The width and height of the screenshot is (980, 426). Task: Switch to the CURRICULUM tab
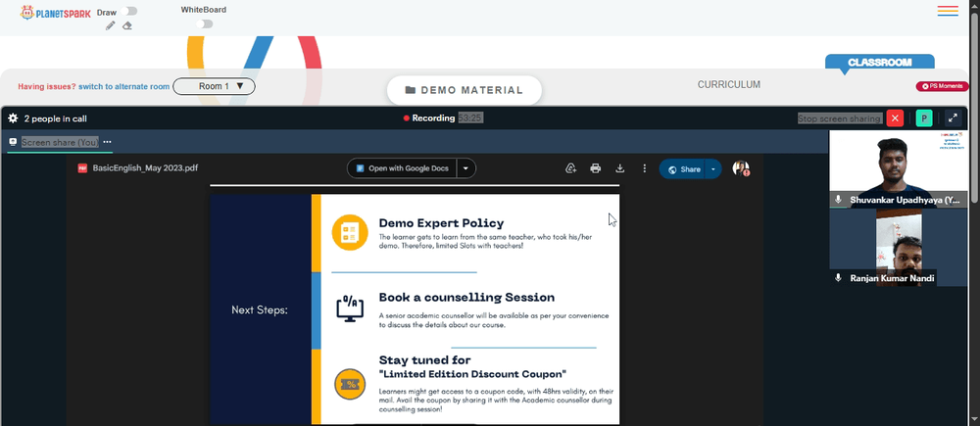point(729,84)
